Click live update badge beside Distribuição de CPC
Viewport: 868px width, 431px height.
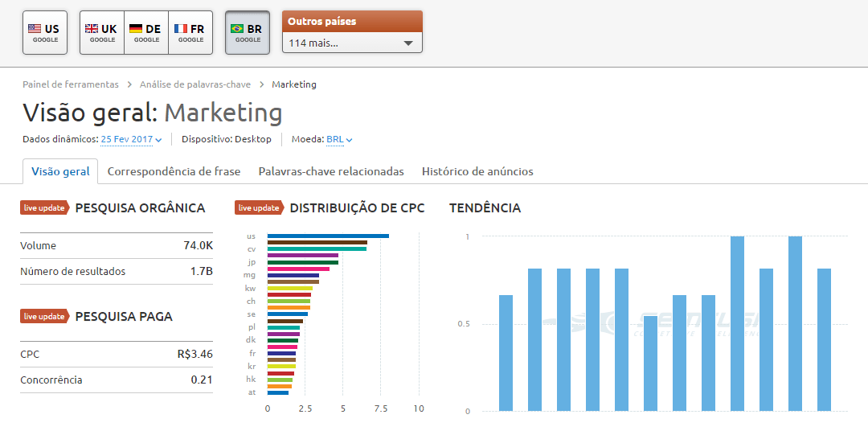click(259, 207)
